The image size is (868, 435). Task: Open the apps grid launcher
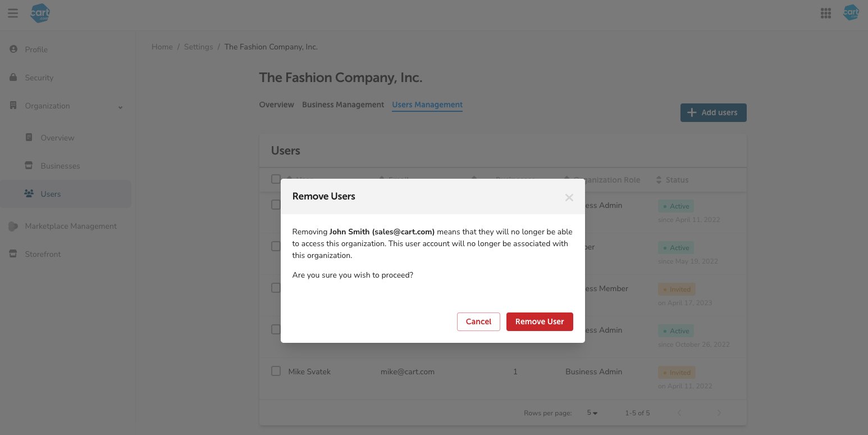click(825, 13)
